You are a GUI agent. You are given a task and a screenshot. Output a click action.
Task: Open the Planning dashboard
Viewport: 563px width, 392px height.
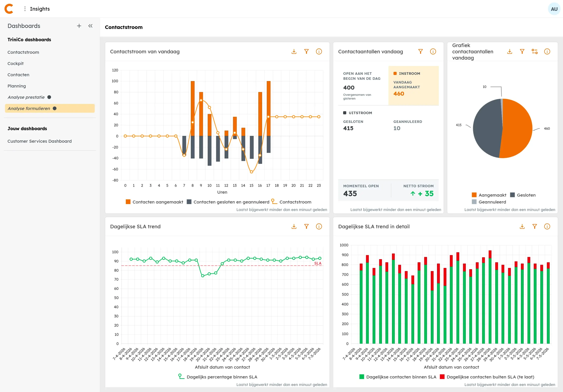point(17,86)
